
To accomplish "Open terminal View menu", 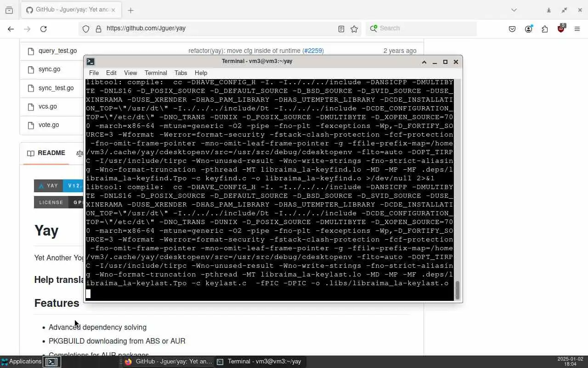I will click(130, 73).
